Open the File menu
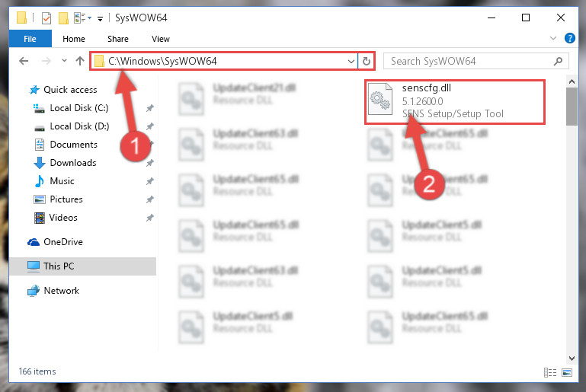 30,39
